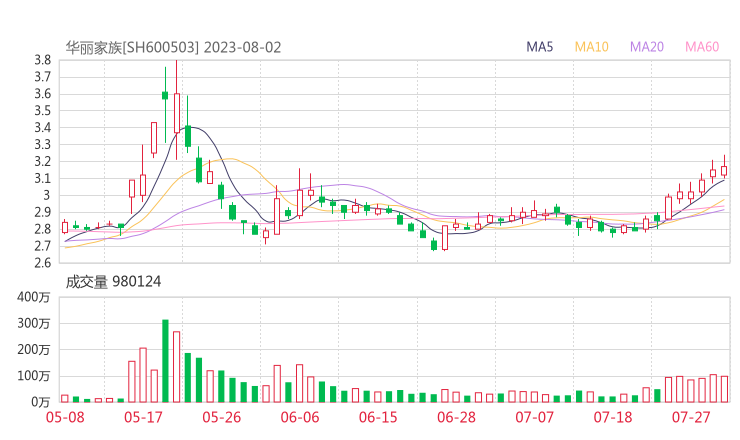This screenshot has height=440, width=740.
Task: Click the 400万 volume axis label
Action: pyautogui.click(x=33, y=297)
